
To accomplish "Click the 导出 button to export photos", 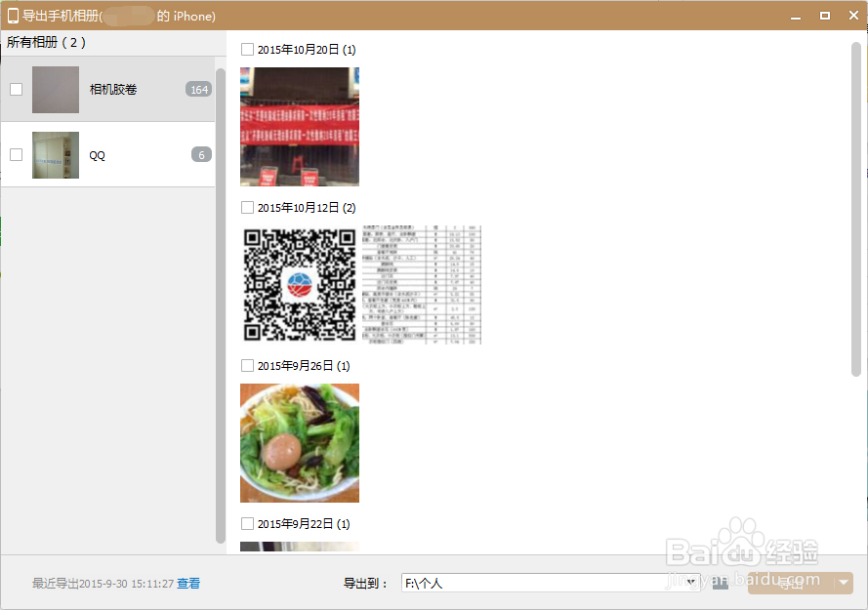I will 793,582.
